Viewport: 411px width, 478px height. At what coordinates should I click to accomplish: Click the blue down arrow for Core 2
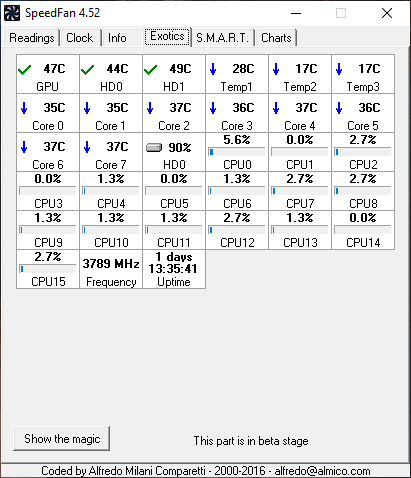[x=150, y=108]
